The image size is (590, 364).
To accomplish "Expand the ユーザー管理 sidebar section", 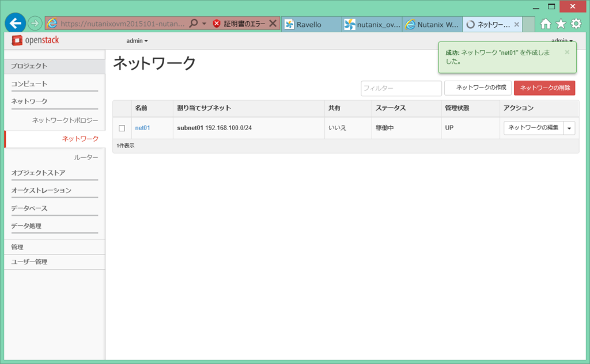I will click(55, 261).
